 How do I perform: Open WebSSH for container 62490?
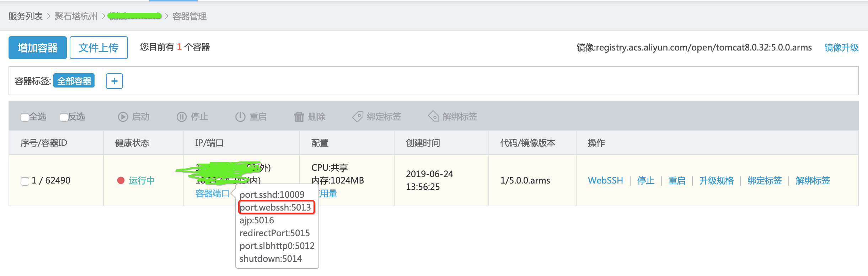click(x=605, y=181)
